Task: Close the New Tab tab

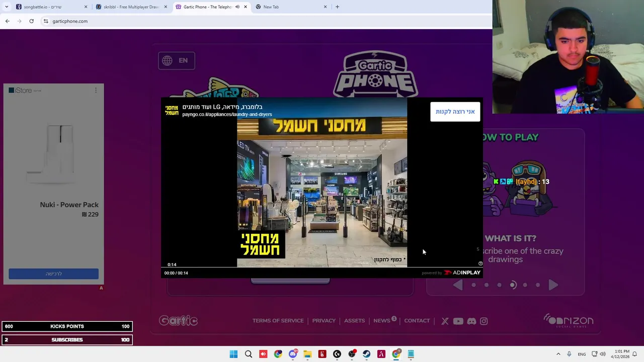Action: click(x=325, y=7)
